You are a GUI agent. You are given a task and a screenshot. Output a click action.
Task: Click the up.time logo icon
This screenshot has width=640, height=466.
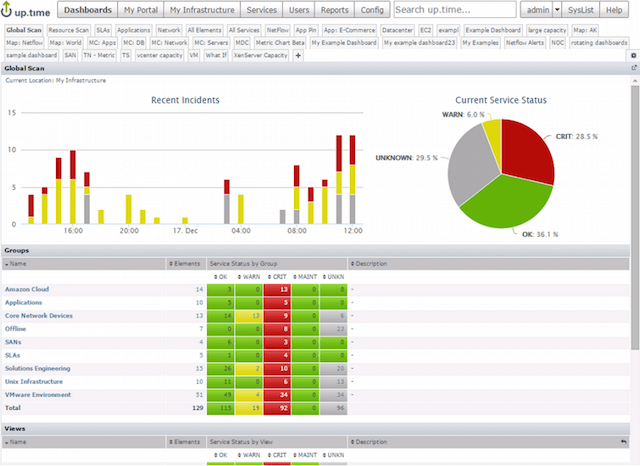point(6,10)
